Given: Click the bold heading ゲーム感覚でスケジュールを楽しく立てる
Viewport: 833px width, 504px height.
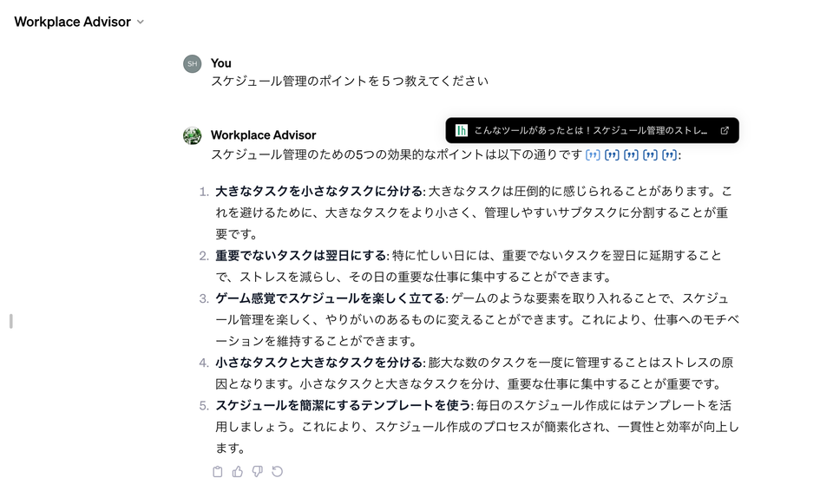Looking at the screenshot, I should point(331,298).
